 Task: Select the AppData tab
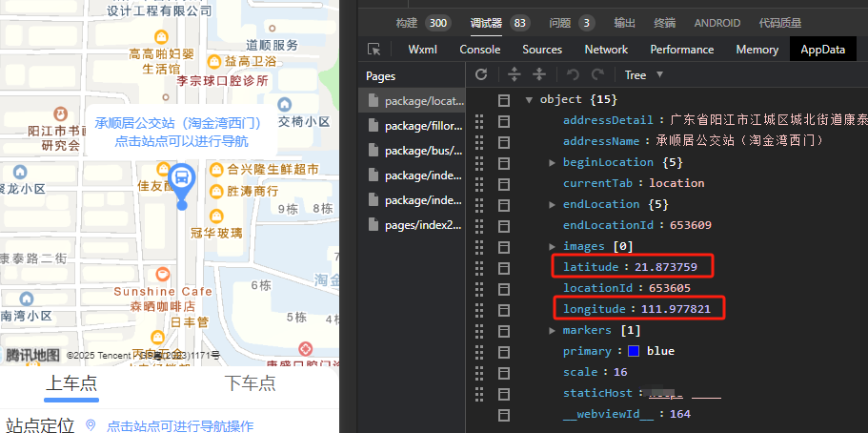coord(822,50)
